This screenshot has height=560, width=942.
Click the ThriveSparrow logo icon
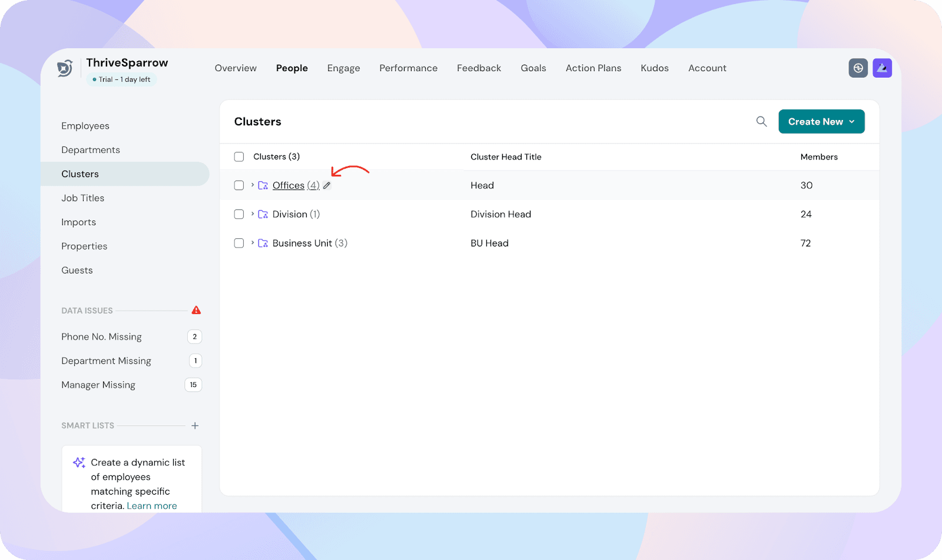coord(65,68)
